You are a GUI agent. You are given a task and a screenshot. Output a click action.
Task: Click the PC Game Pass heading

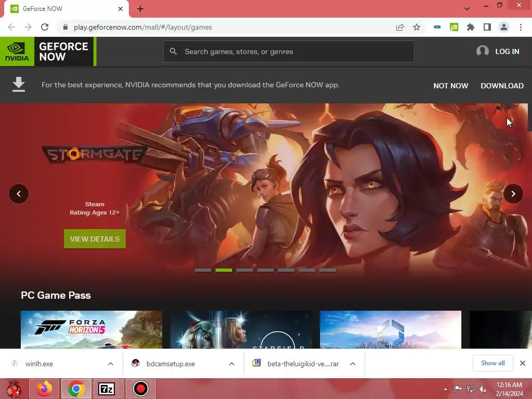coord(56,295)
